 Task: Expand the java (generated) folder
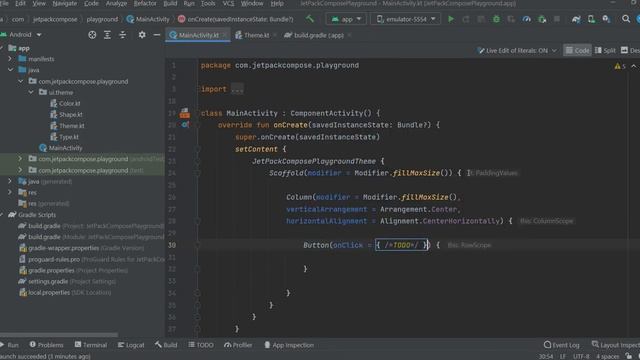(10, 181)
